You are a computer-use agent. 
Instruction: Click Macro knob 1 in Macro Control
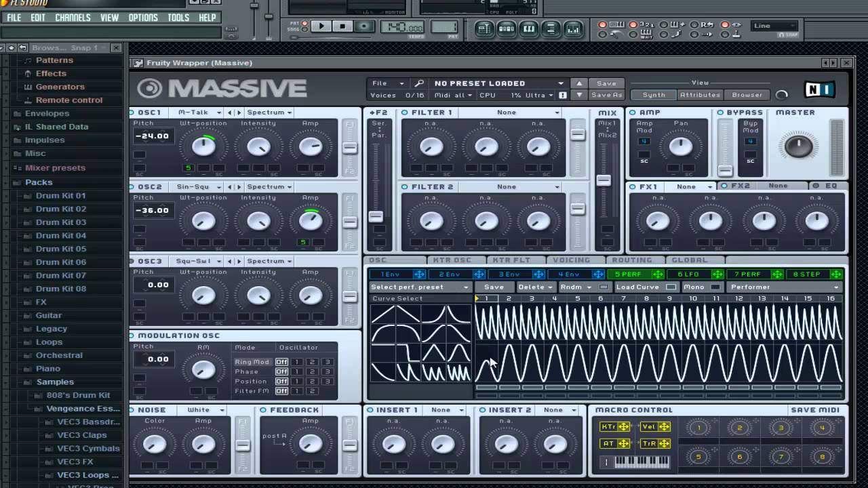click(x=698, y=428)
